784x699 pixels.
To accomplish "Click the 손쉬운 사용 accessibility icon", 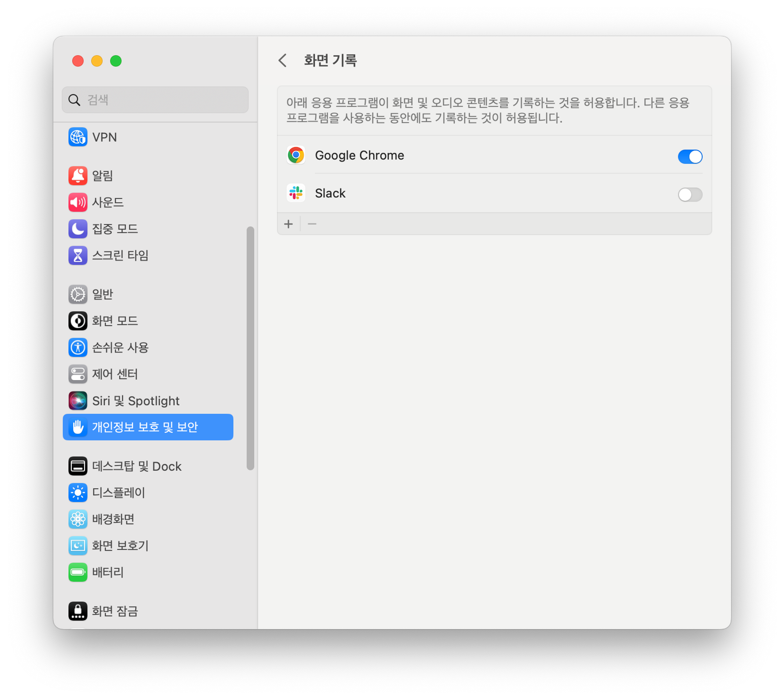I will tap(78, 348).
